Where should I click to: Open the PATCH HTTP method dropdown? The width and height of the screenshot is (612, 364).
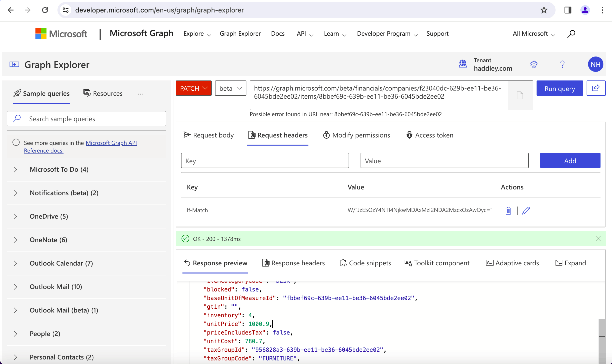(194, 88)
